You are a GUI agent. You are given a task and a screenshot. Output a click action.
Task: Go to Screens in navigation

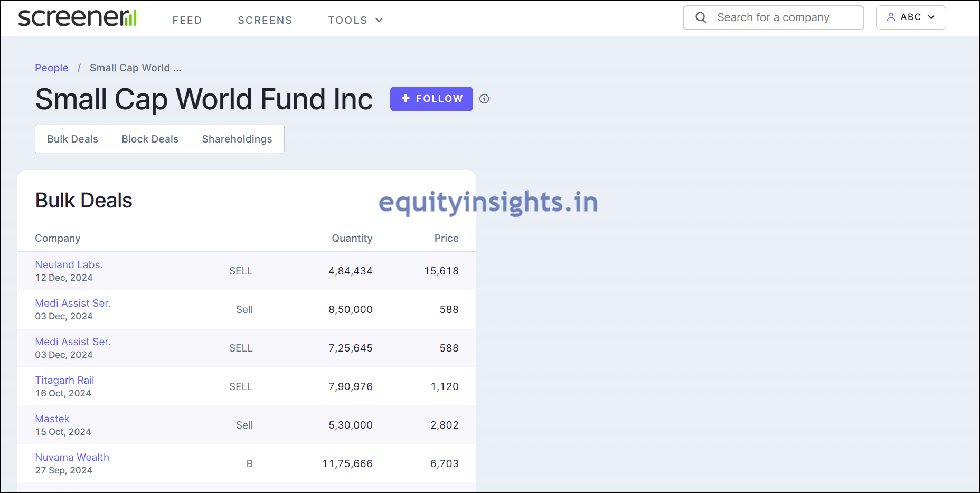(265, 20)
